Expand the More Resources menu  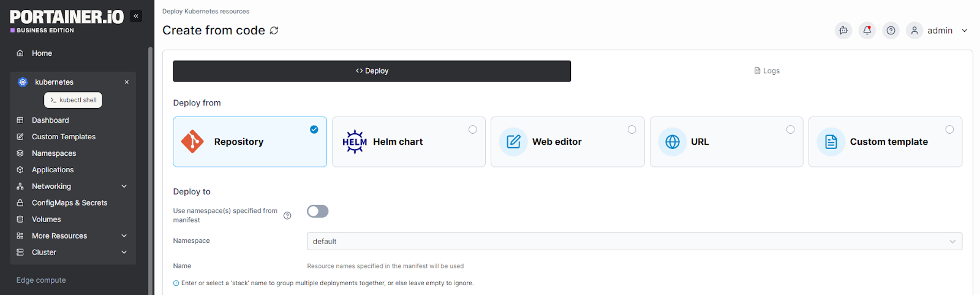pyautogui.click(x=73, y=236)
